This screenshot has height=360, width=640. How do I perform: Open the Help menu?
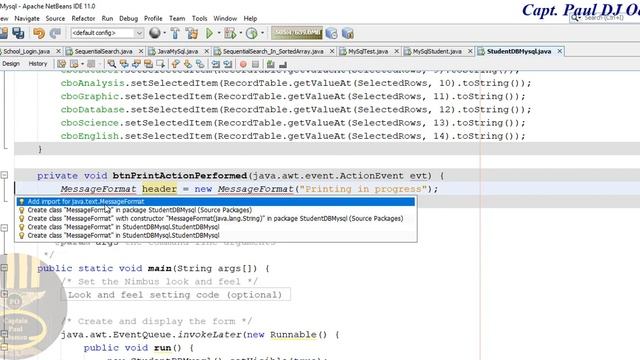pos(250,18)
